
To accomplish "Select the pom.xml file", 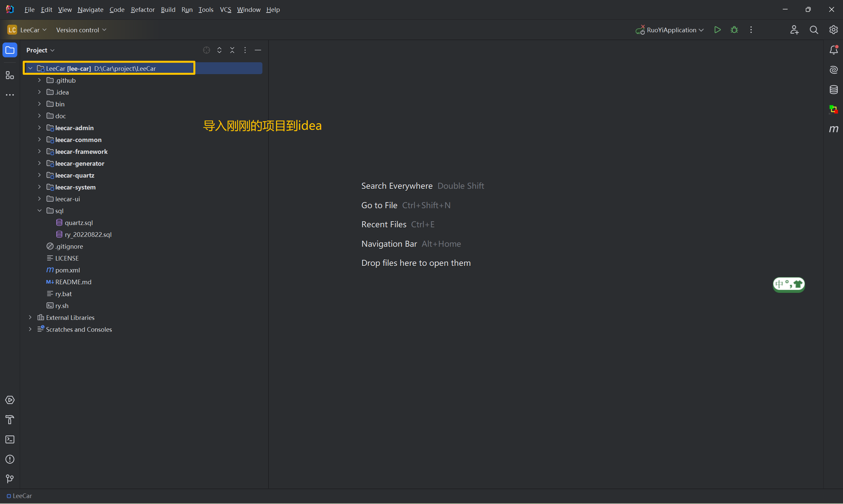I will click(67, 270).
